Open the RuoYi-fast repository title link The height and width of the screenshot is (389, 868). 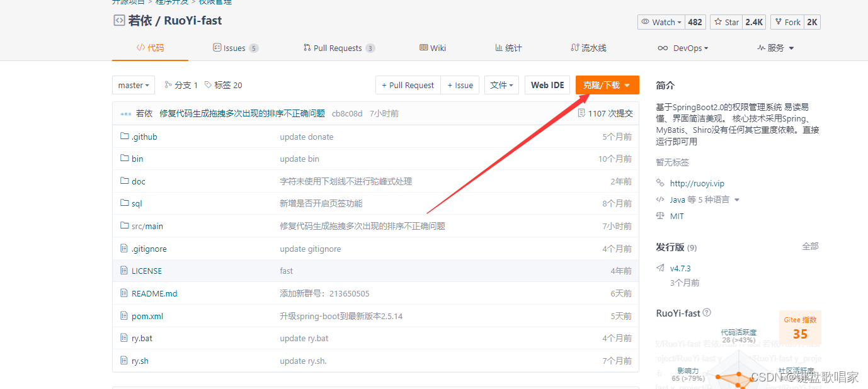click(193, 20)
